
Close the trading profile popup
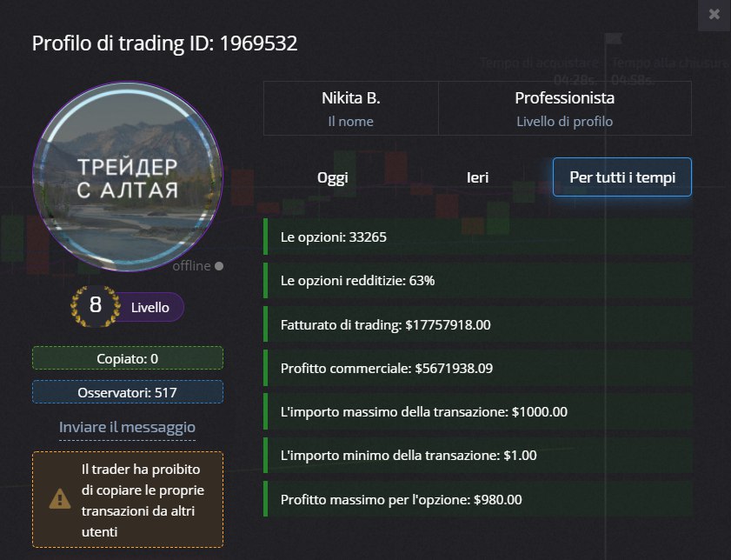[x=714, y=14]
